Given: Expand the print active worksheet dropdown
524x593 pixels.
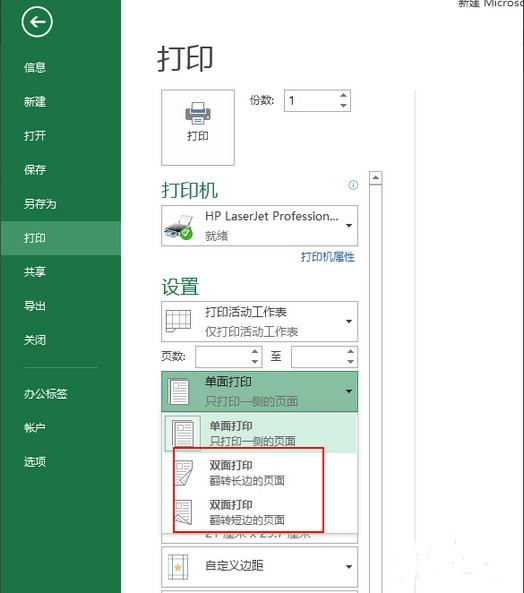Looking at the screenshot, I should [x=349, y=321].
